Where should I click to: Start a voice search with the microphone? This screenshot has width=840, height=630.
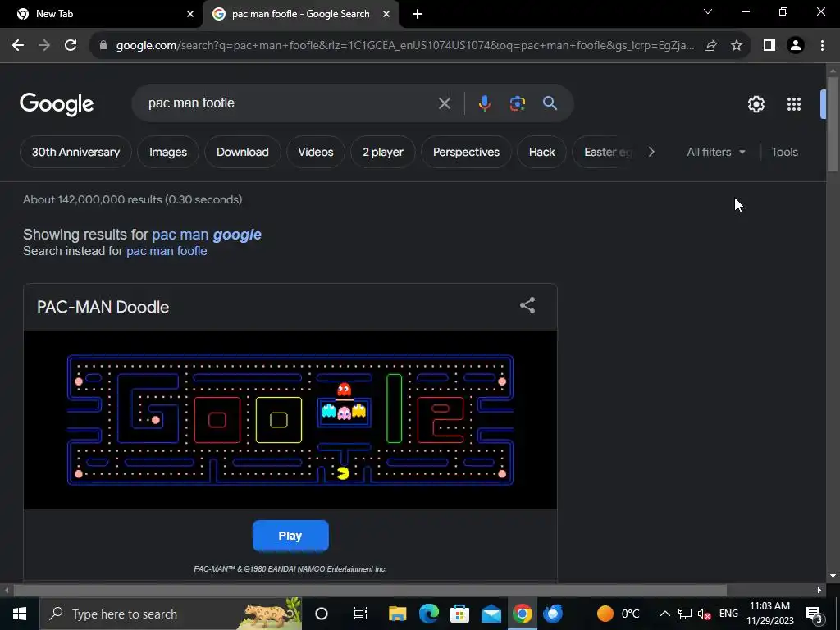pyautogui.click(x=484, y=103)
